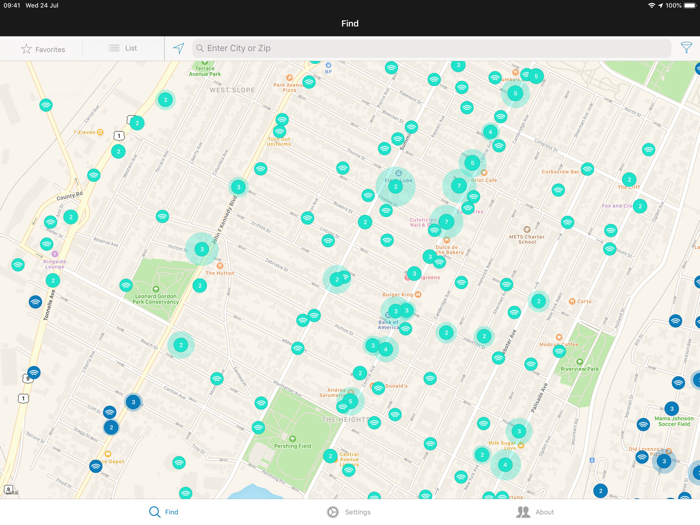Open the Settings tab
Viewport: 700px width, 525px height.
349,512
